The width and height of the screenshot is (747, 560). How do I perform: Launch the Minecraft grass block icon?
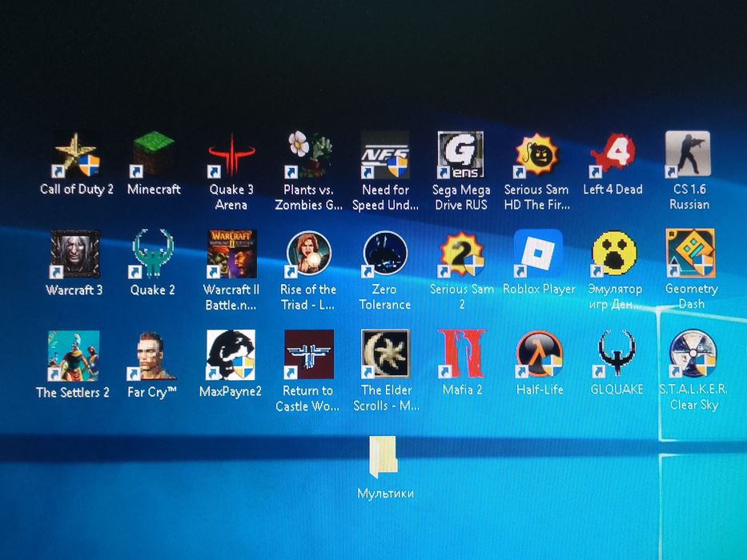click(154, 155)
